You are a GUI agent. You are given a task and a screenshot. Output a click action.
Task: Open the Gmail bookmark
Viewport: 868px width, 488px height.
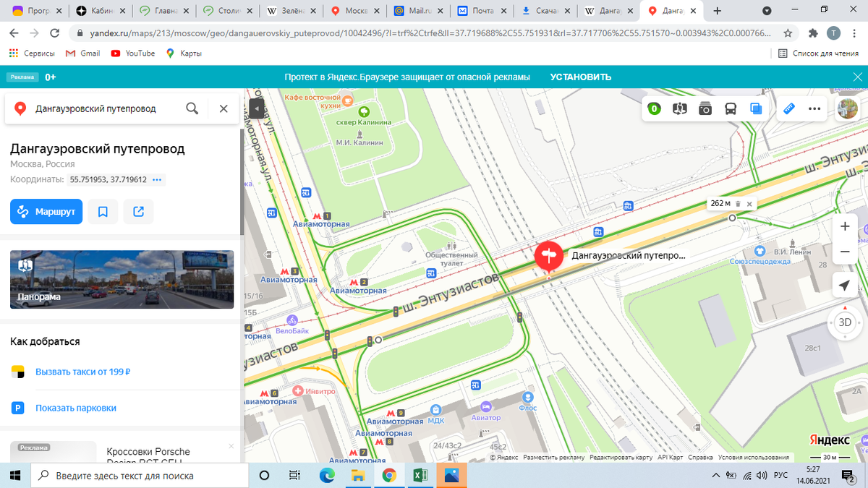click(82, 53)
